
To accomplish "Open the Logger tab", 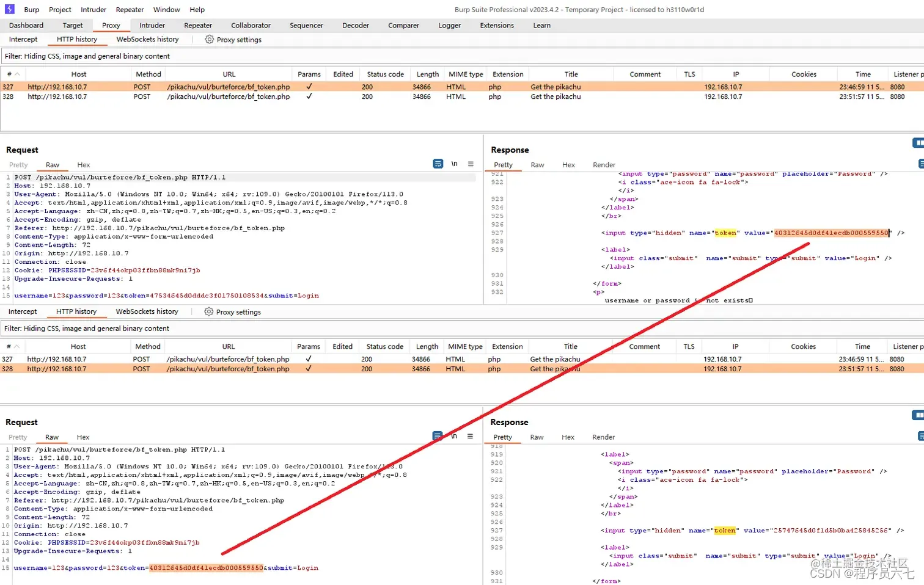I will (x=449, y=25).
